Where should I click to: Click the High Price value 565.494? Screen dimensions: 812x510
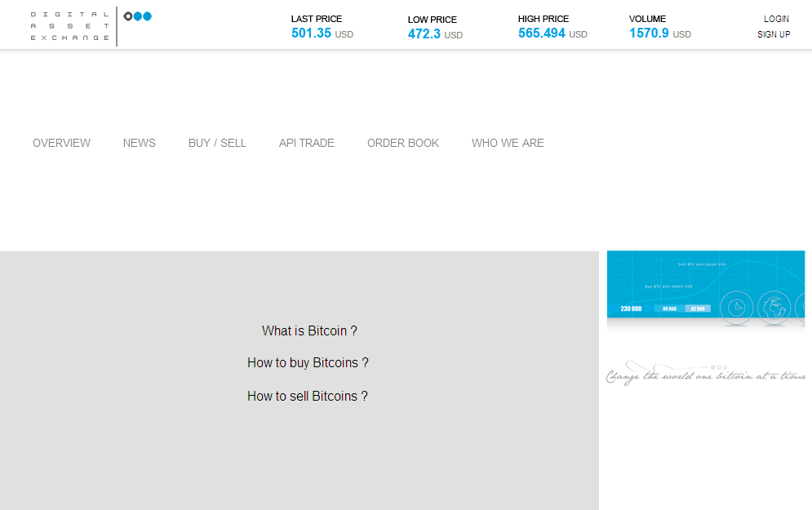(x=542, y=33)
